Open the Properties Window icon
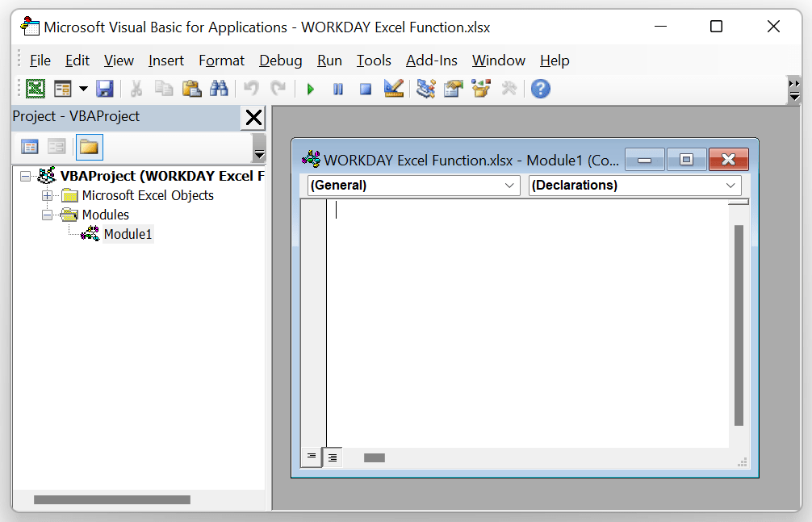 [453, 89]
